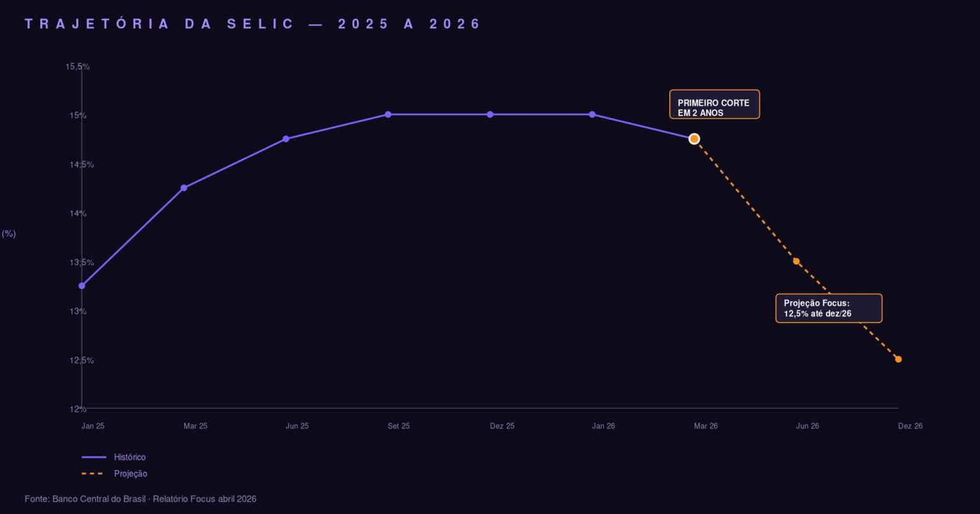Click the dashed orange Projeção legend line

pyautogui.click(x=94, y=474)
